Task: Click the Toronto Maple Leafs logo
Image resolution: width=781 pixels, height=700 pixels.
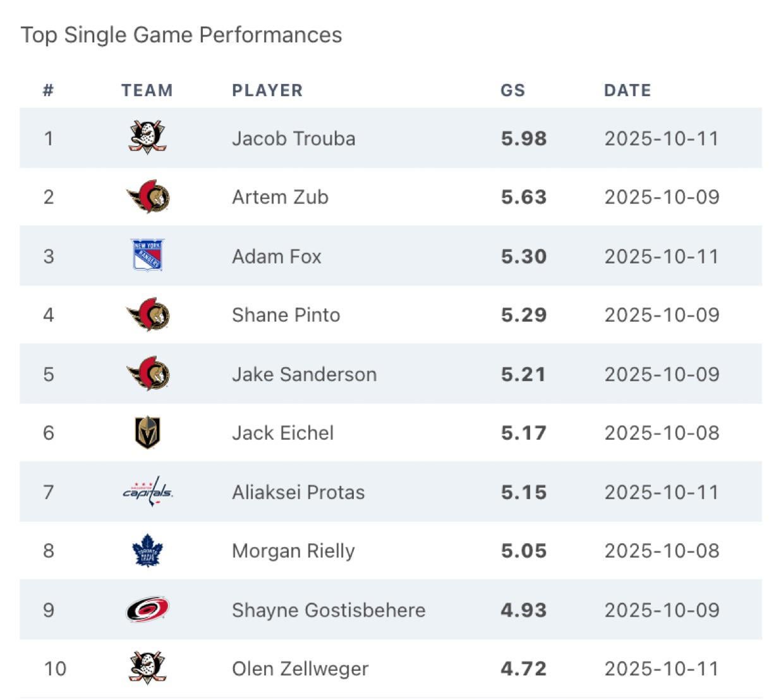Action: (147, 550)
